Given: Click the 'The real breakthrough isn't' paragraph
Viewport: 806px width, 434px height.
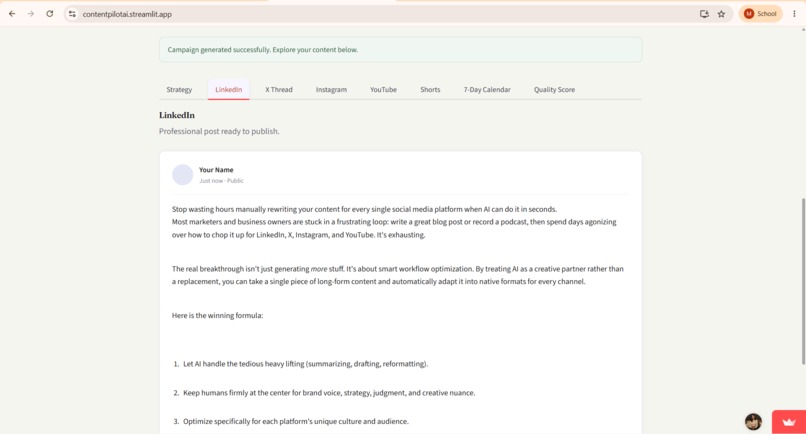Looking at the screenshot, I should point(398,275).
